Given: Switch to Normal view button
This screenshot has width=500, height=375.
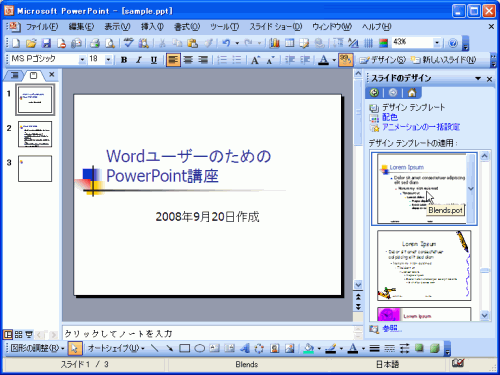Looking at the screenshot, I should coord(8,334).
